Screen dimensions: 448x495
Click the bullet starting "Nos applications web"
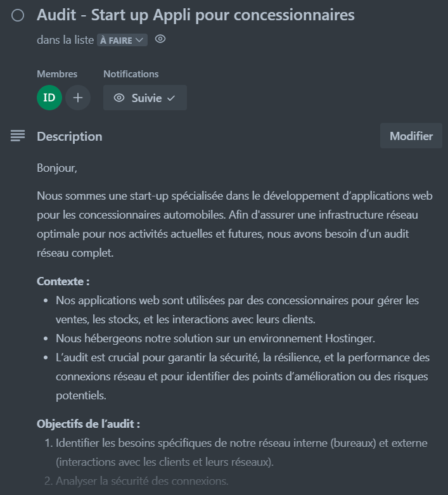click(x=237, y=310)
